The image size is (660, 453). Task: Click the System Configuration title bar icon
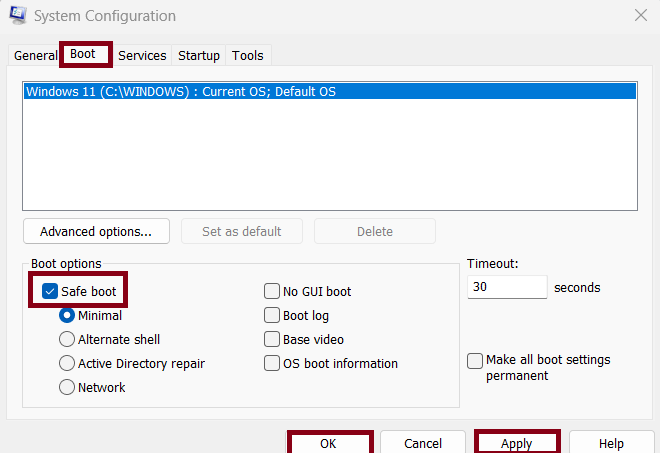pyautogui.click(x=18, y=15)
